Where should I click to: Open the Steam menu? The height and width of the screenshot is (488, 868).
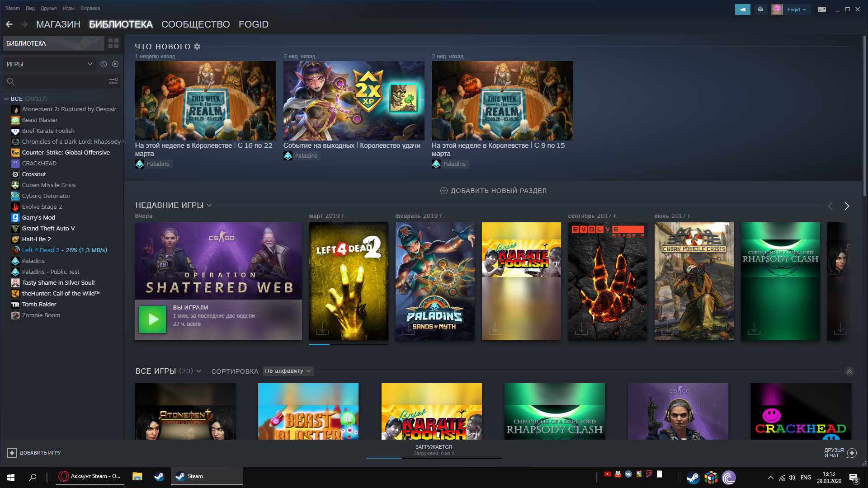click(x=13, y=8)
